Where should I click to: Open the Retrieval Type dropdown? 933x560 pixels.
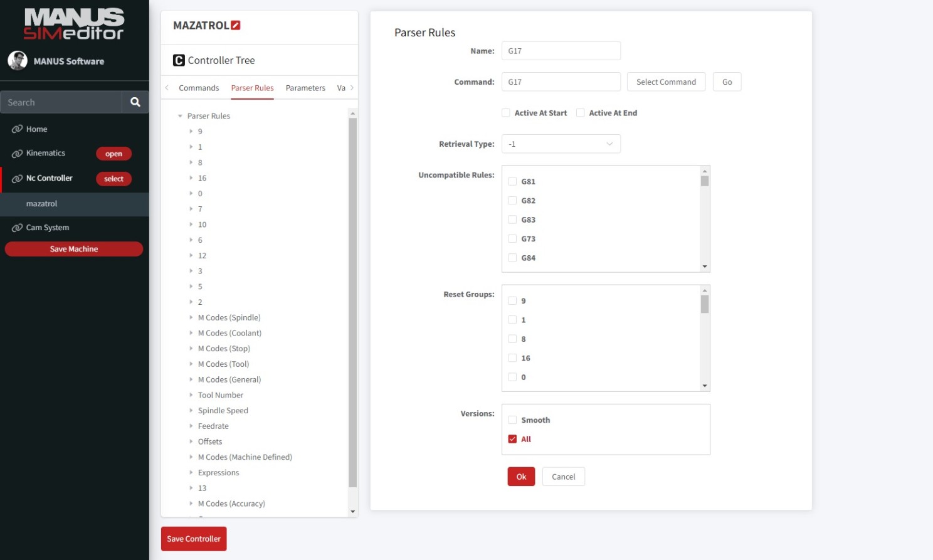tap(561, 144)
